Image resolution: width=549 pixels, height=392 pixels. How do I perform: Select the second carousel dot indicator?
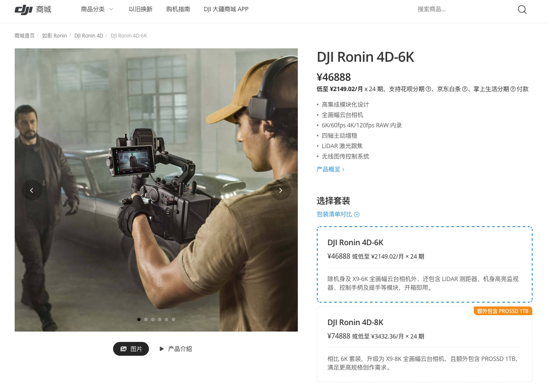[146, 319]
